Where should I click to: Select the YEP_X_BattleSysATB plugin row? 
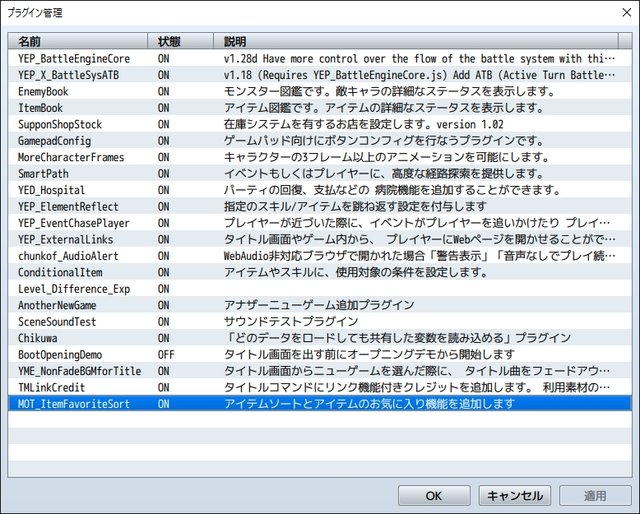(320, 75)
